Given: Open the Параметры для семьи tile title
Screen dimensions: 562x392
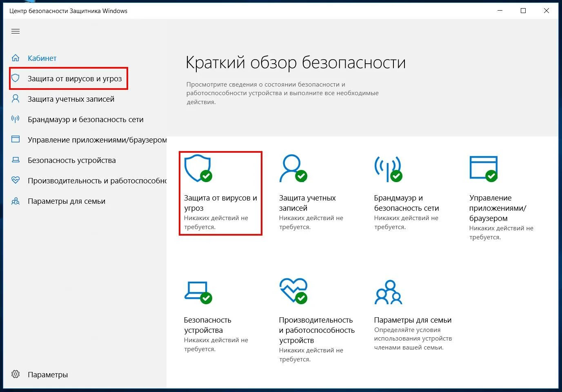Looking at the screenshot, I should [413, 320].
